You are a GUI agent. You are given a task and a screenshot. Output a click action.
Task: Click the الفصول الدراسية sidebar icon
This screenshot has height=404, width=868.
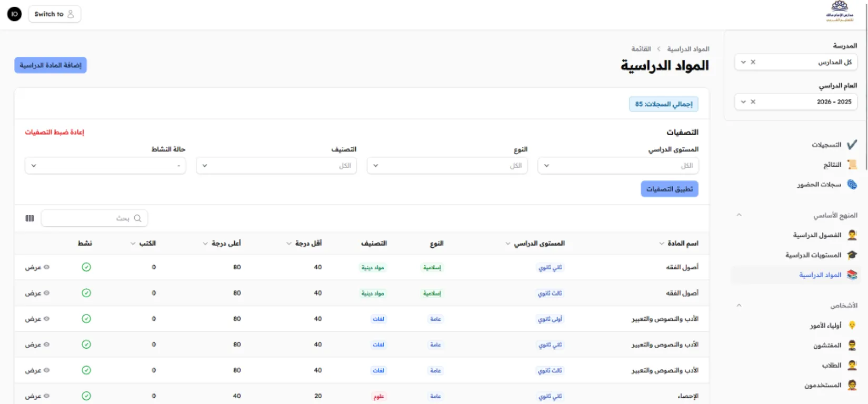[x=852, y=235]
